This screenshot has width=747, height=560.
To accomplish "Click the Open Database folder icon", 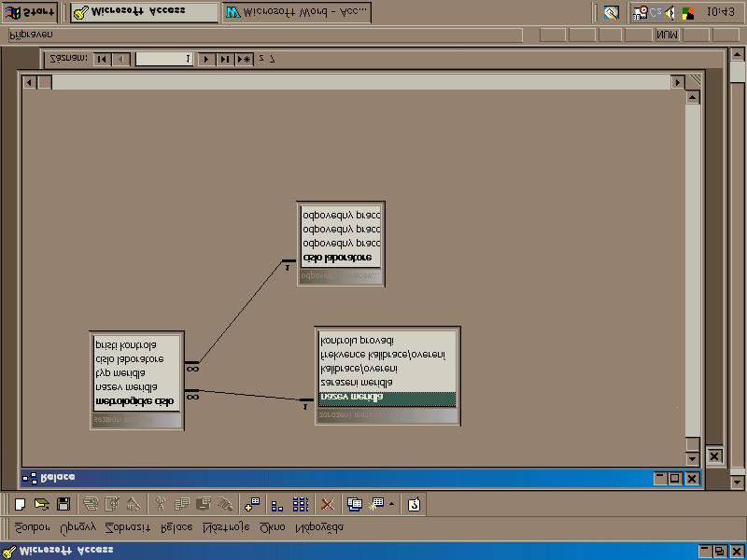I will click(42, 504).
